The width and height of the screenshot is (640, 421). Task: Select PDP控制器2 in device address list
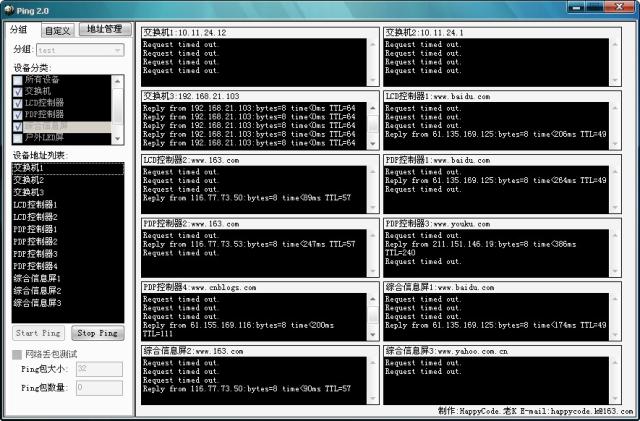click(x=68, y=241)
